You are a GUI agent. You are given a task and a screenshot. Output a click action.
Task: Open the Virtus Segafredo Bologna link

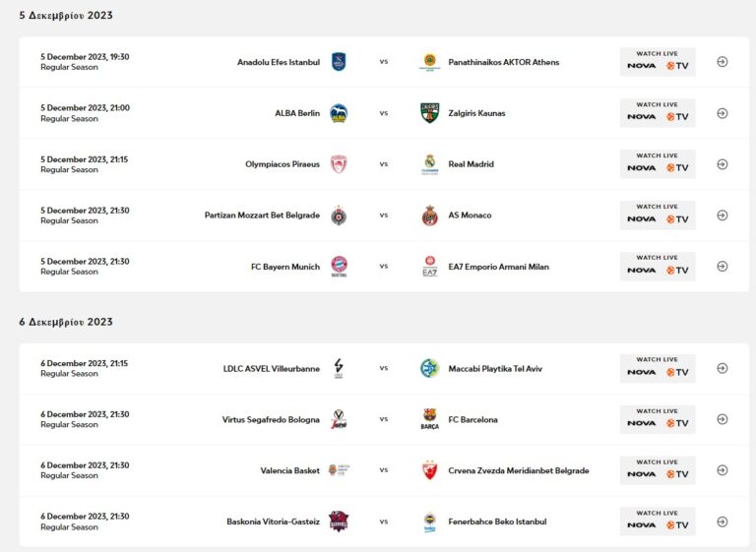coord(271,420)
